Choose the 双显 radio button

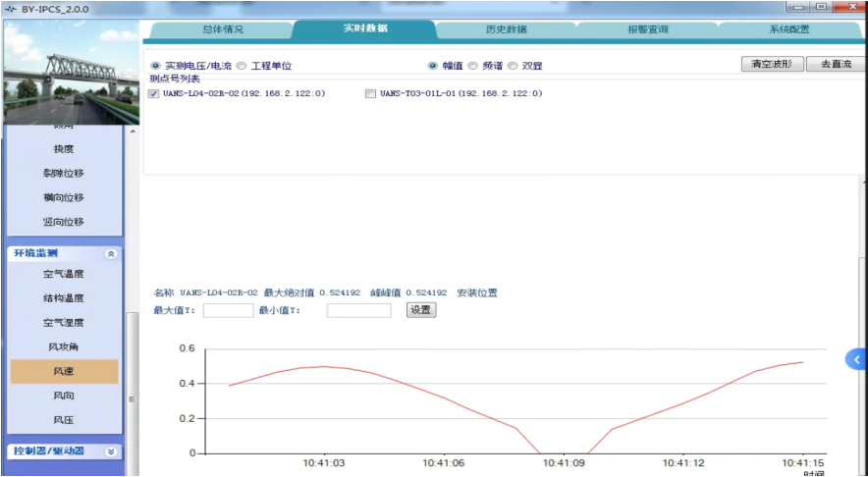click(x=513, y=67)
